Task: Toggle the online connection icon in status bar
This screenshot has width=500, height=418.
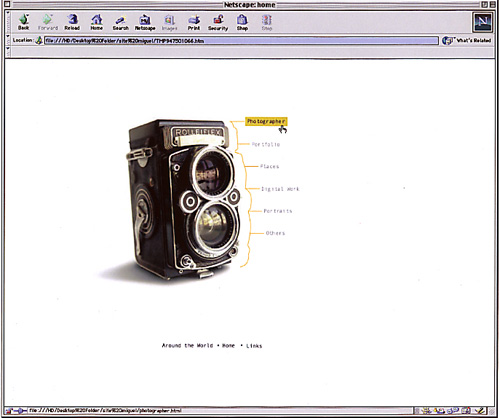Action: (20, 411)
